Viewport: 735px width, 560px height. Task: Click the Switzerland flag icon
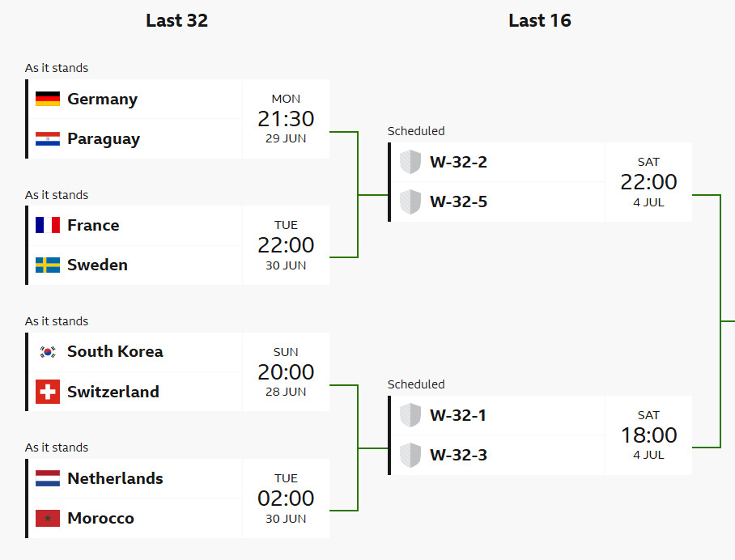coord(47,392)
